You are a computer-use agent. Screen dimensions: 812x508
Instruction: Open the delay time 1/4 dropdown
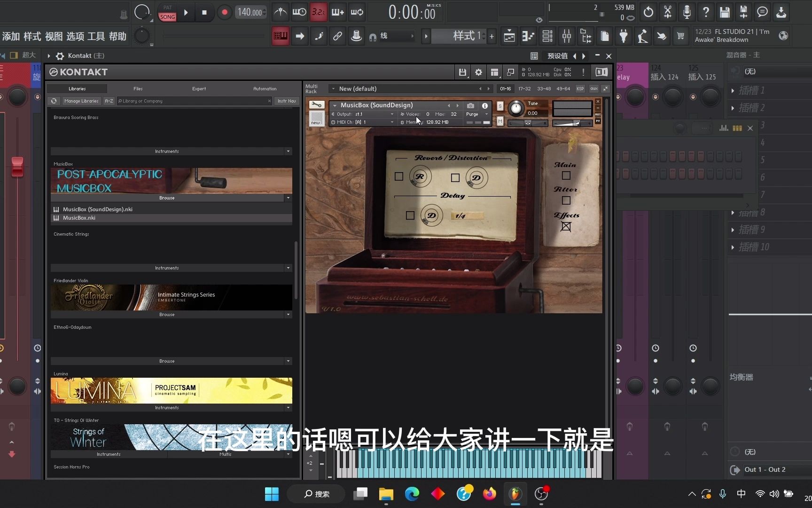[467, 216]
